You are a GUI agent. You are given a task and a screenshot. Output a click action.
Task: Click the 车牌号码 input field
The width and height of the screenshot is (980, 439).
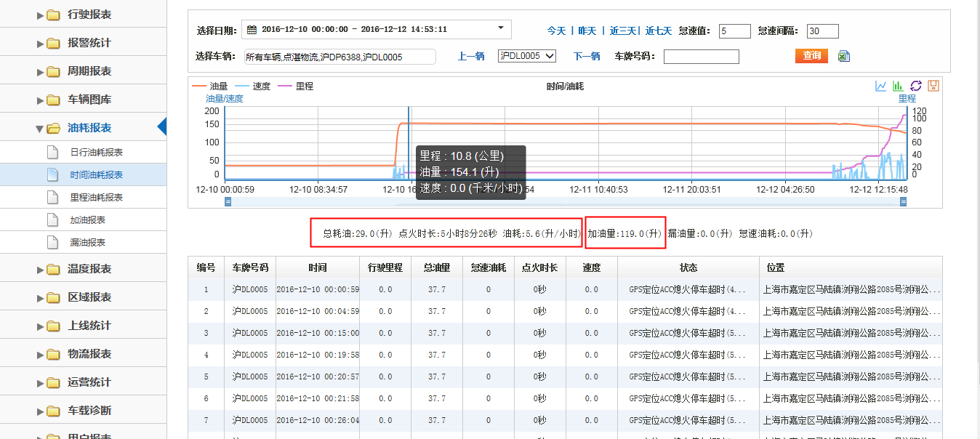point(700,55)
